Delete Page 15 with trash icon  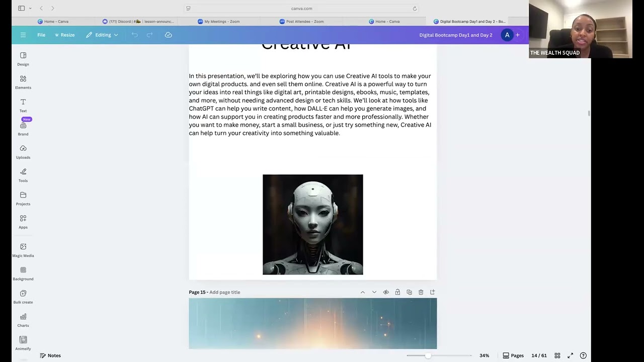pyautogui.click(x=421, y=292)
